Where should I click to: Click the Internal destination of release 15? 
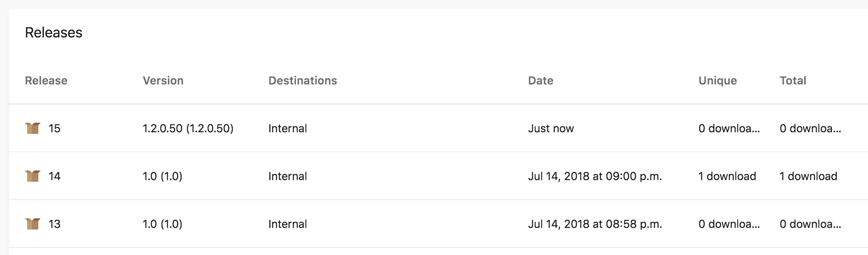pyautogui.click(x=287, y=128)
